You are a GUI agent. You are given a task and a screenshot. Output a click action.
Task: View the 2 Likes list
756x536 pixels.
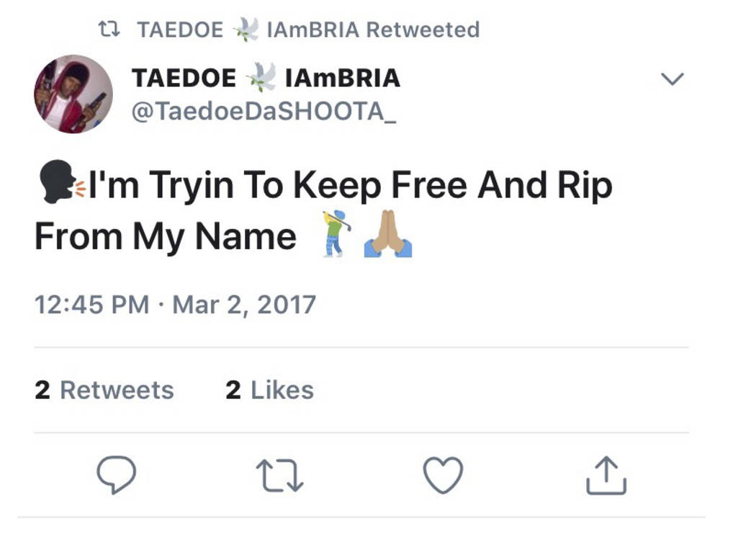point(269,390)
